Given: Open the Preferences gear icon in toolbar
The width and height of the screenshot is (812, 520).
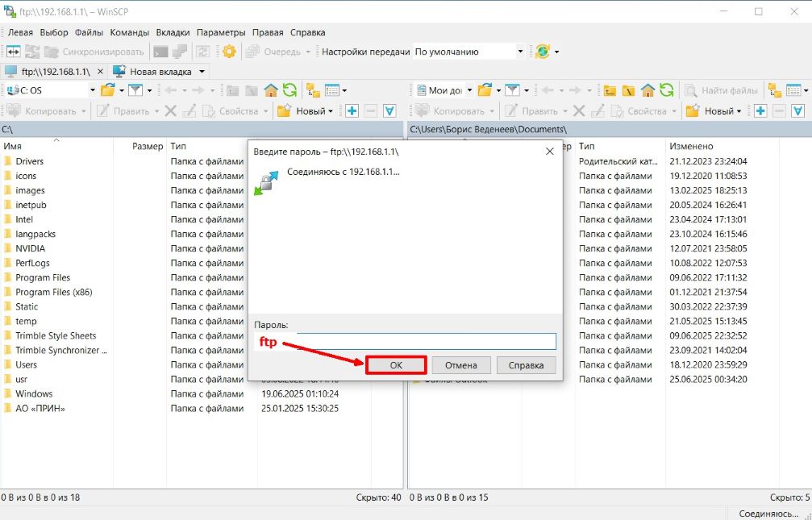Looking at the screenshot, I should 229,52.
